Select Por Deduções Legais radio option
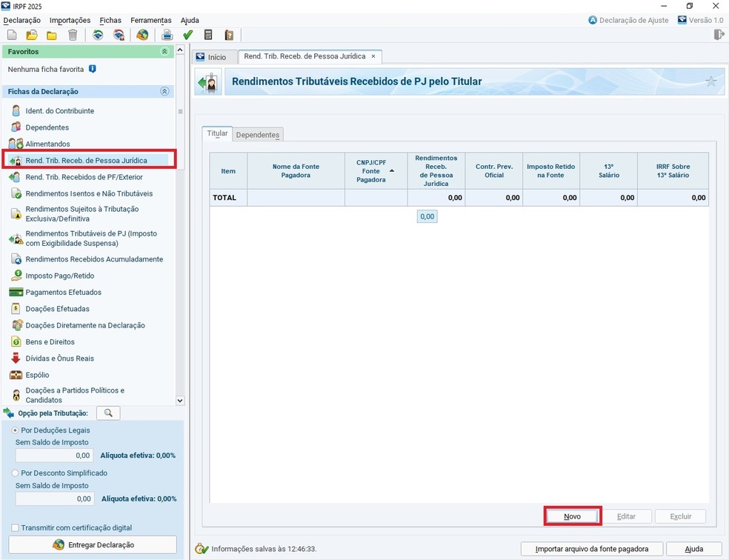Viewport: 729px width, 560px height. tap(16, 430)
